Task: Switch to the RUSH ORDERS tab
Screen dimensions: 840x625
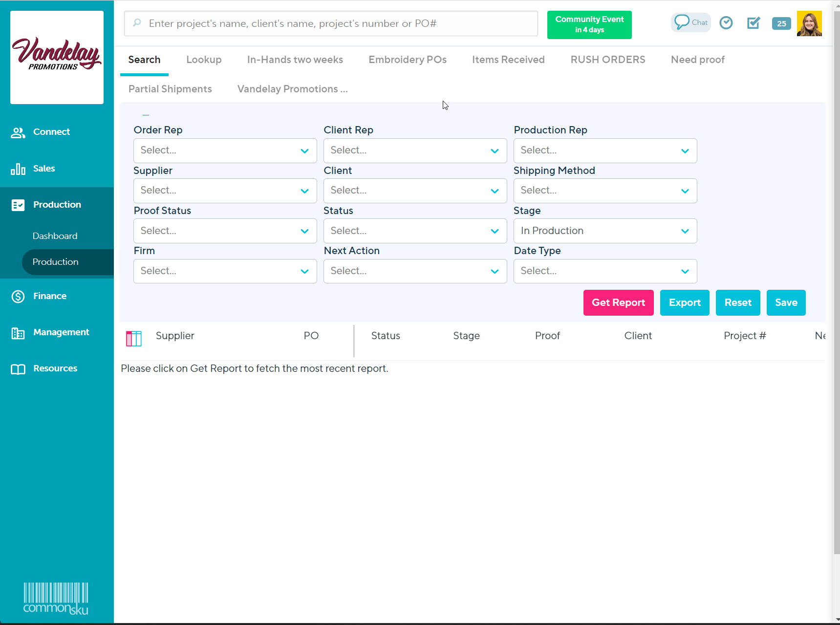Action: [607, 60]
